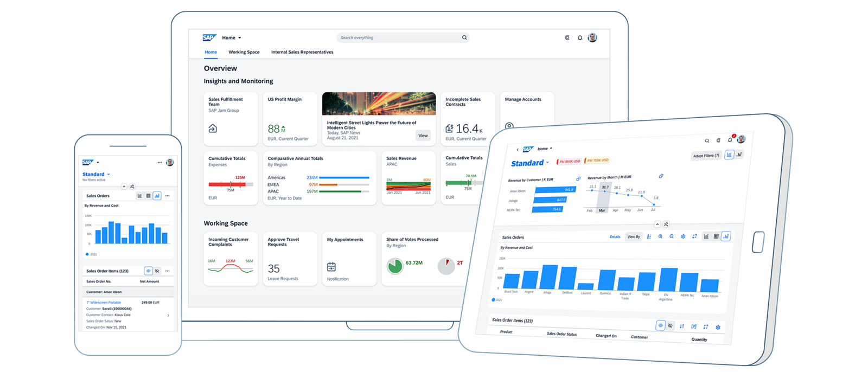Expand Standard variant dropdown on tablet
This screenshot has height=372, width=868.
pos(547,162)
